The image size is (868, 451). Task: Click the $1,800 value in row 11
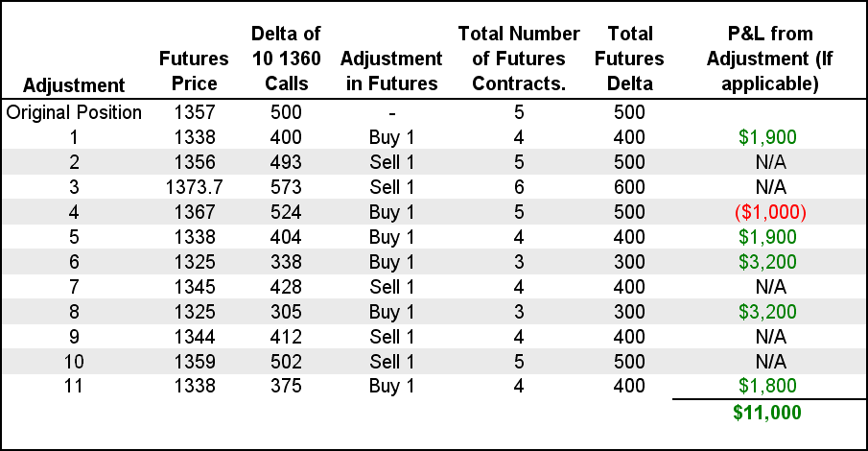click(x=767, y=386)
